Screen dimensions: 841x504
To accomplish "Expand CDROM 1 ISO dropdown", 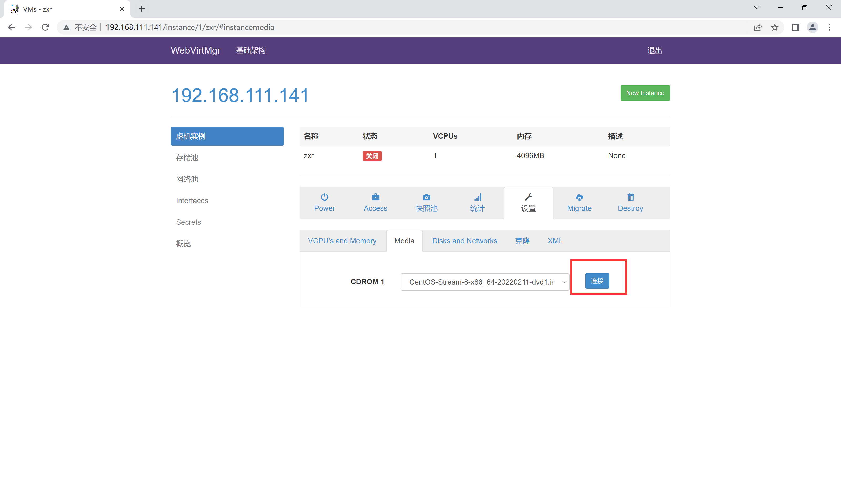I will click(484, 282).
